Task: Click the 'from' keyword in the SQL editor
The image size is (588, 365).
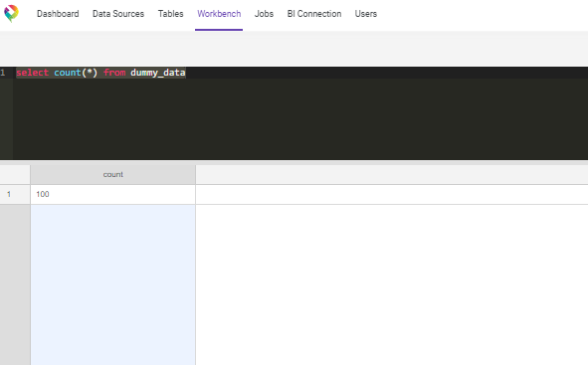Action: [x=114, y=73]
